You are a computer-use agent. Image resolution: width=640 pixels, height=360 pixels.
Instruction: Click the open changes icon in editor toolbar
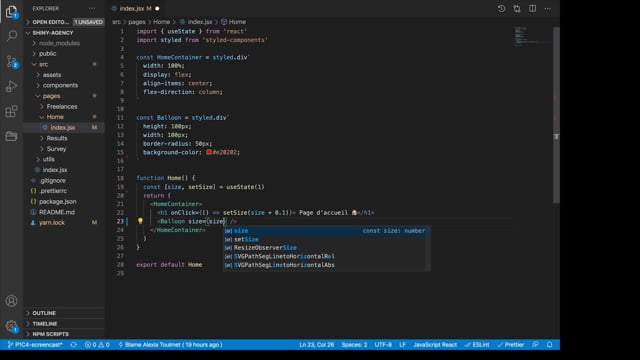(517, 9)
